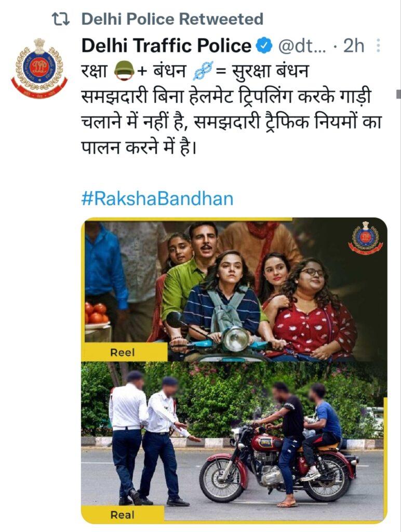Image resolution: width=401 pixels, height=532 pixels.
Task: Open Delhi Police profile avatar
Action: coord(39,69)
